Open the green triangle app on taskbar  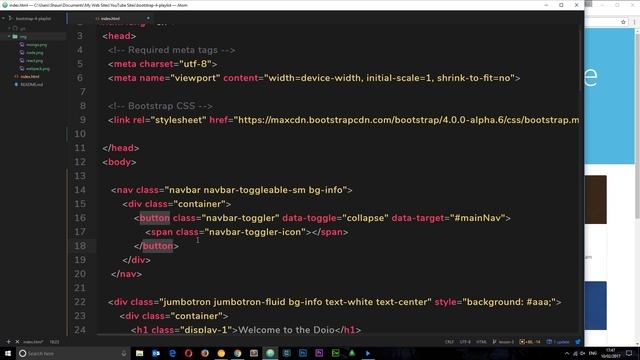click(352, 353)
